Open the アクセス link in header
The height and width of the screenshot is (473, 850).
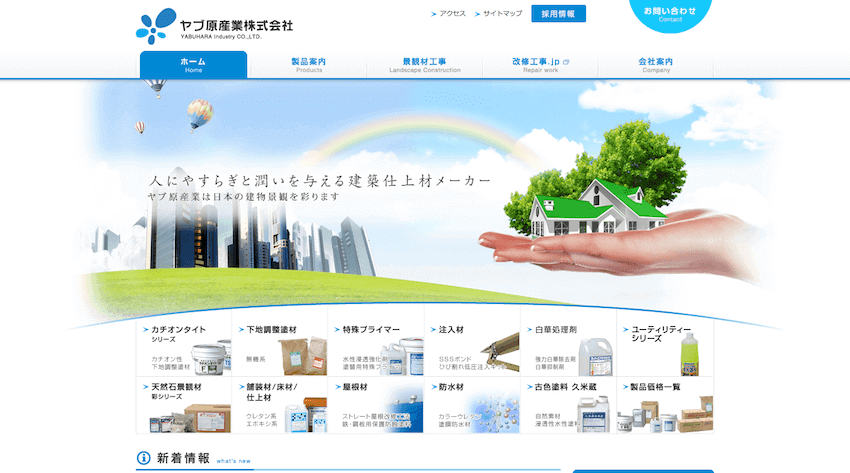(448, 14)
